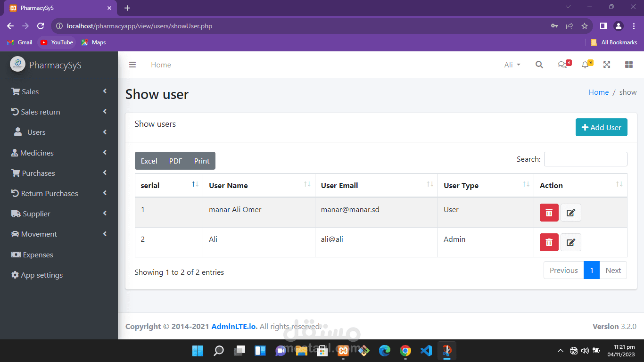644x362 pixels.
Task: Expand the Sales return sidebar menu
Action: click(59, 112)
